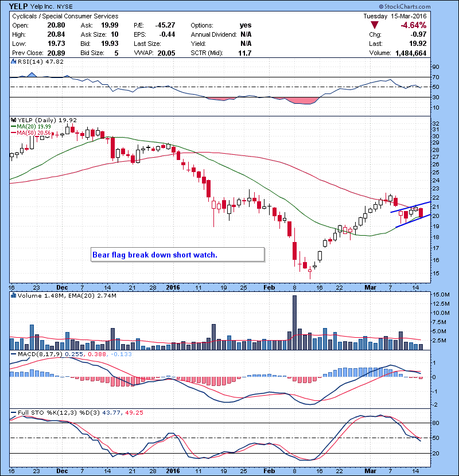Image resolution: width=459 pixels, height=476 pixels.
Task: Click the MACD value 0.255
Action: point(74,354)
